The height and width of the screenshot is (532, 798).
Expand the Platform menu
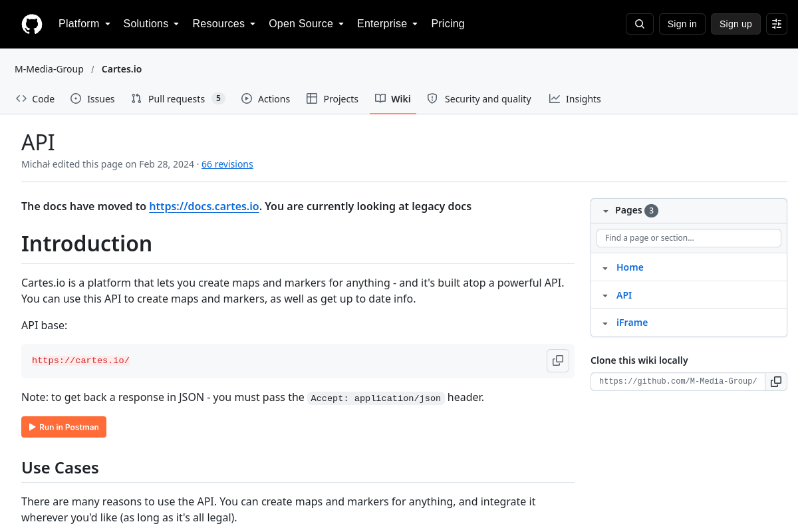coord(84,24)
